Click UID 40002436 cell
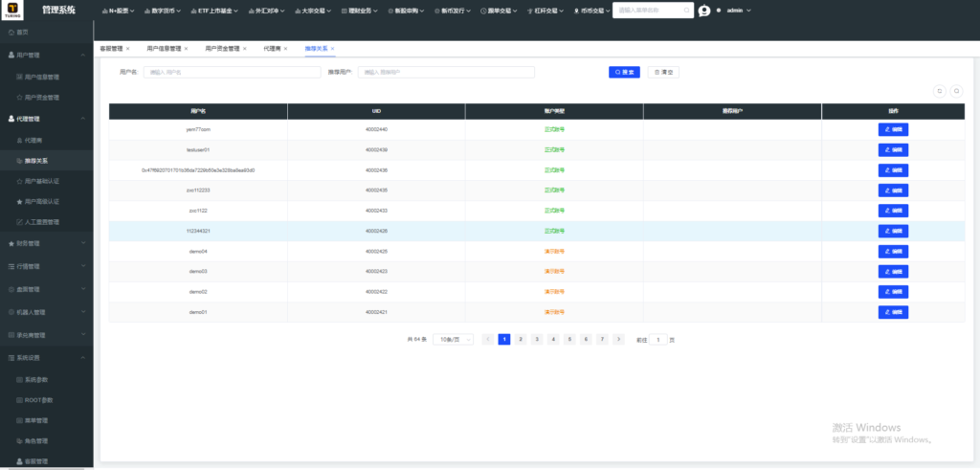The width and height of the screenshot is (980, 470). point(376,170)
